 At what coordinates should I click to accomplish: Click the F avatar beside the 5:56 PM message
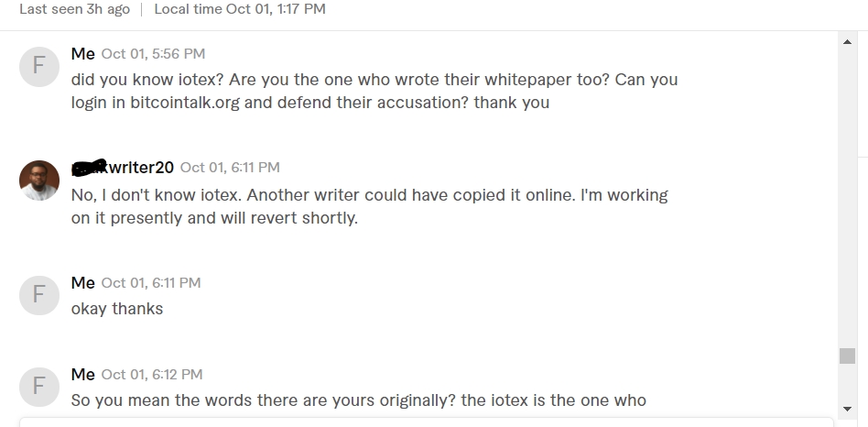[39, 67]
